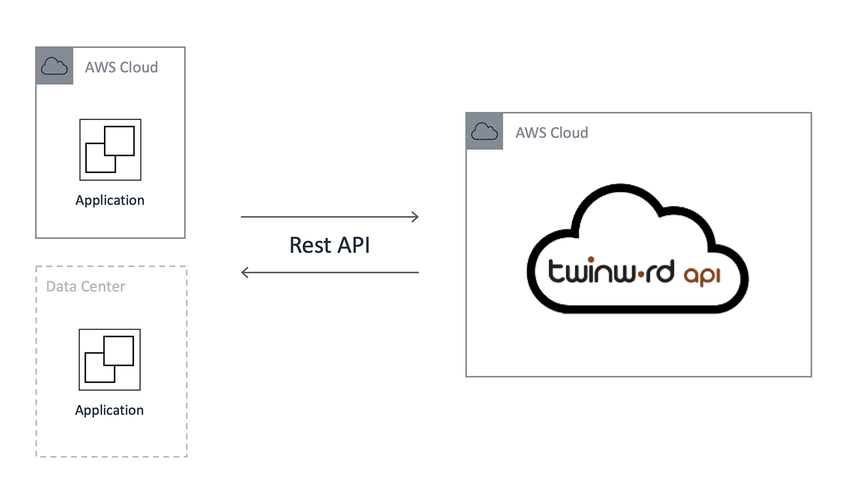Select the Application icon inside the left AWS Cloud
Image resolution: width=848 pixels, height=504 pixels.
click(x=110, y=150)
